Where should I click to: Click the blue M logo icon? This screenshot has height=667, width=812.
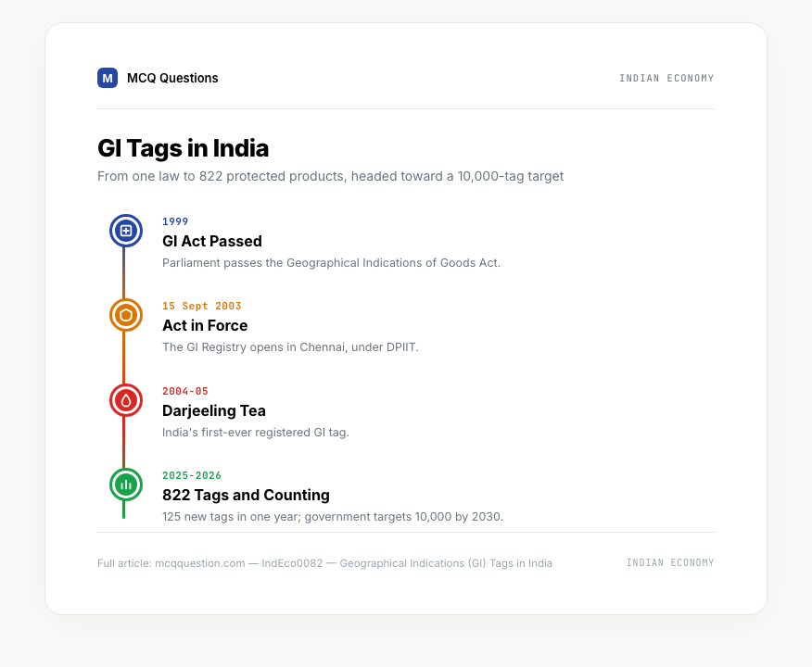tap(108, 78)
